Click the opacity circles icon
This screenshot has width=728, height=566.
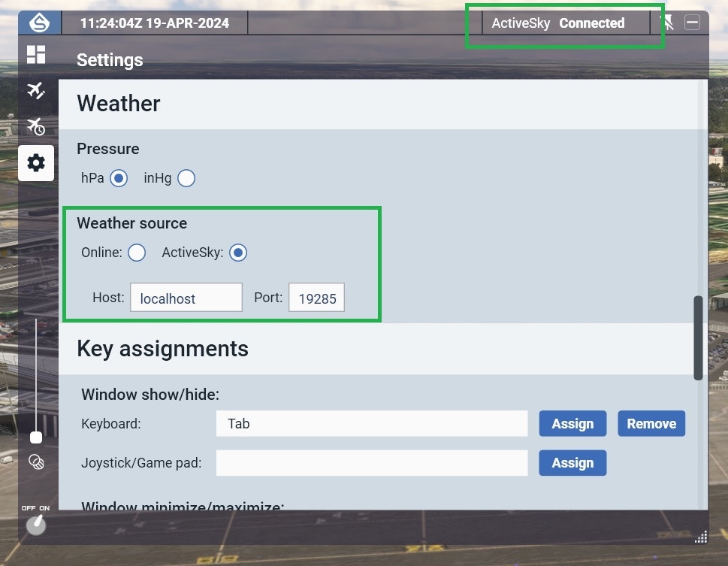pyautogui.click(x=36, y=462)
